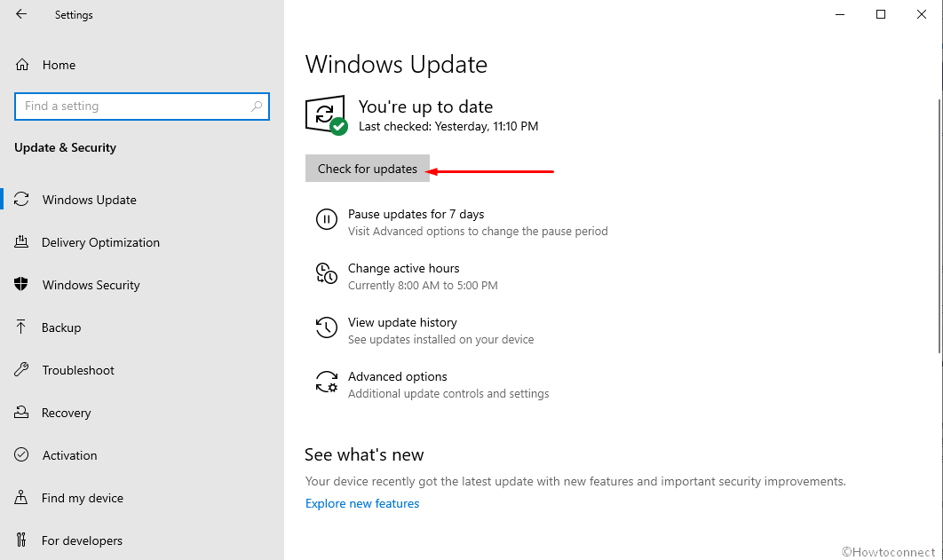The height and width of the screenshot is (560, 943).
Task: Focus the Find a setting search box
Action: [x=142, y=106]
